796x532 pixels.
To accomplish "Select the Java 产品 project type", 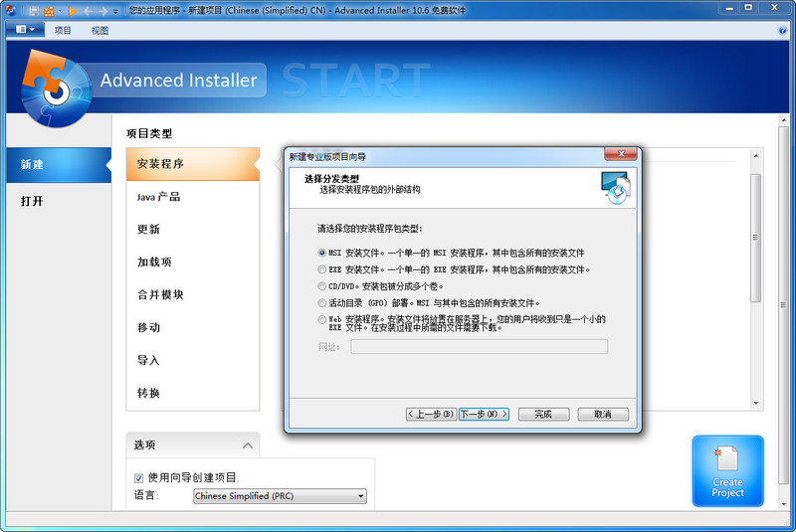I will (x=193, y=197).
